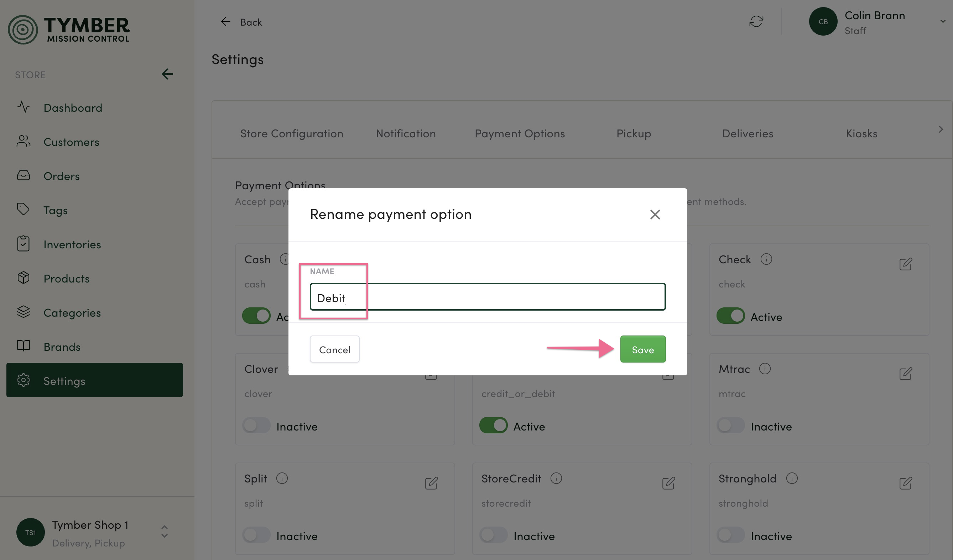Image resolution: width=953 pixels, height=560 pixels.
Task: Click info icon beside Stronghold label
Action: (792, 479)
